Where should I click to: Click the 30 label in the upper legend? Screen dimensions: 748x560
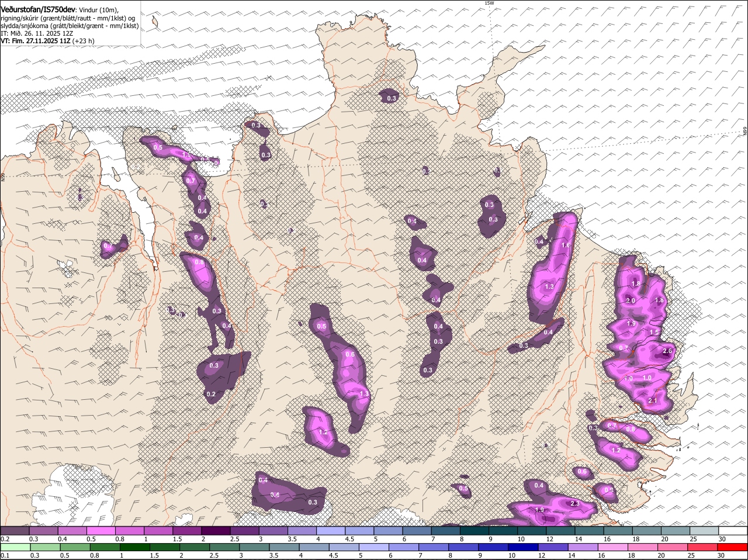(722, 538)
